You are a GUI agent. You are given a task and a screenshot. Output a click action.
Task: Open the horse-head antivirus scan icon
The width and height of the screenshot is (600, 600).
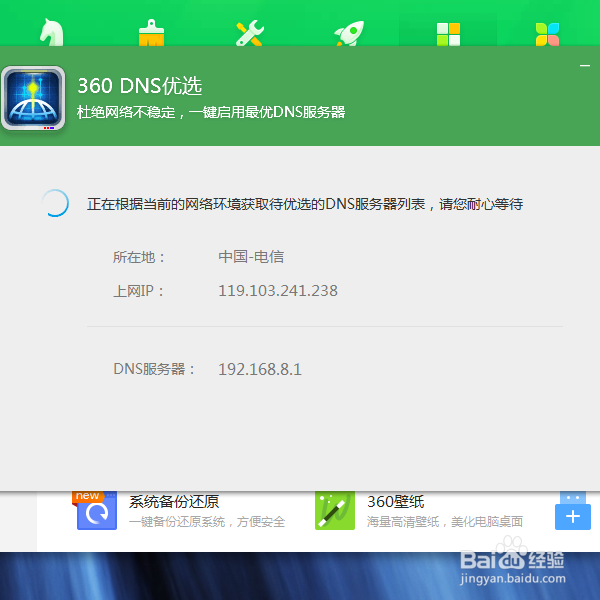(x=52, y=32)
